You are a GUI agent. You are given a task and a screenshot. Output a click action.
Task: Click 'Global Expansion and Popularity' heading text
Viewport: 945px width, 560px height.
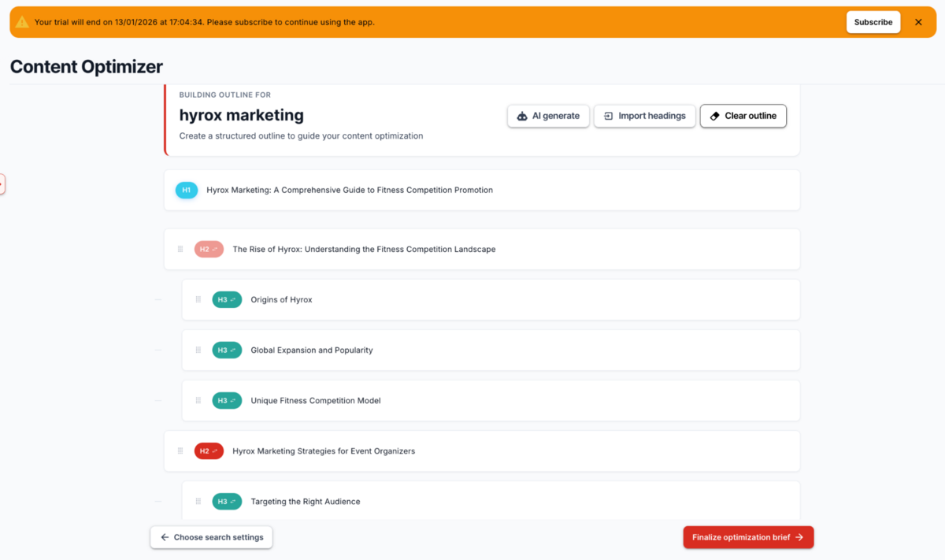[x=312, y=350]
